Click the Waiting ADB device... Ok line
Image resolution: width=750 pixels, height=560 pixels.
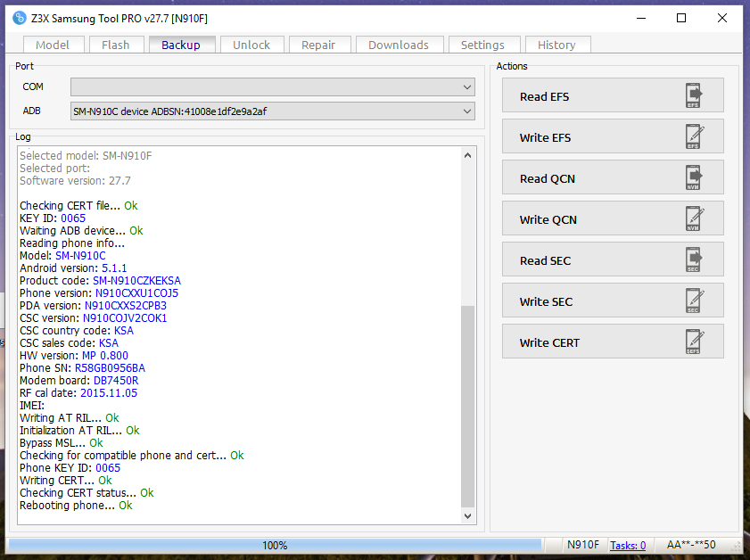[81, 230]
